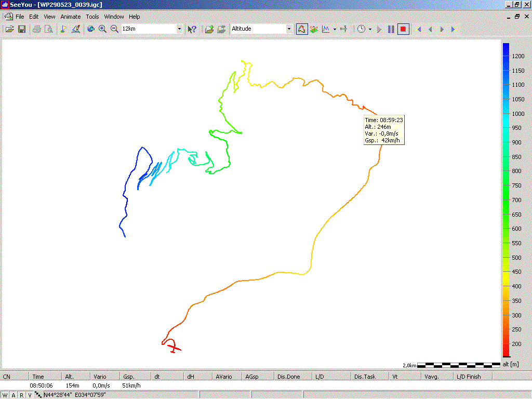The height and width of the screenshot is (399, 532).
Task: Open the Animate menu
Action: tap(70, 17)
